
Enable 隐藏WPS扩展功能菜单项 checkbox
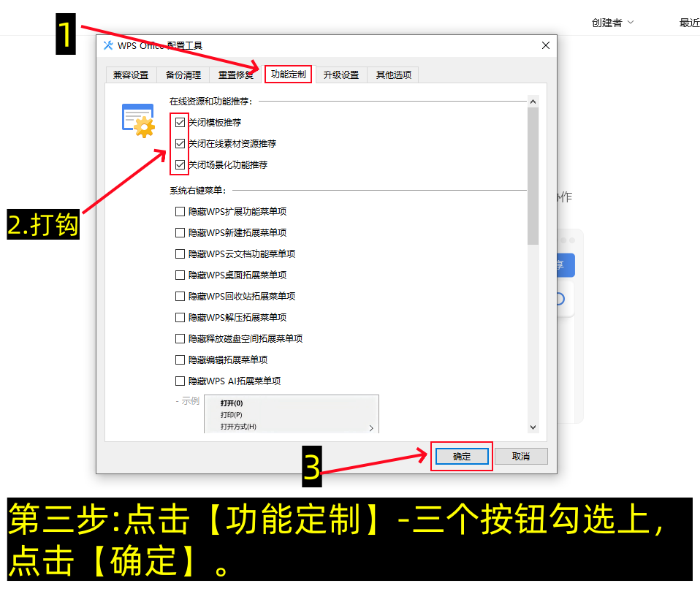pos(179,211)
